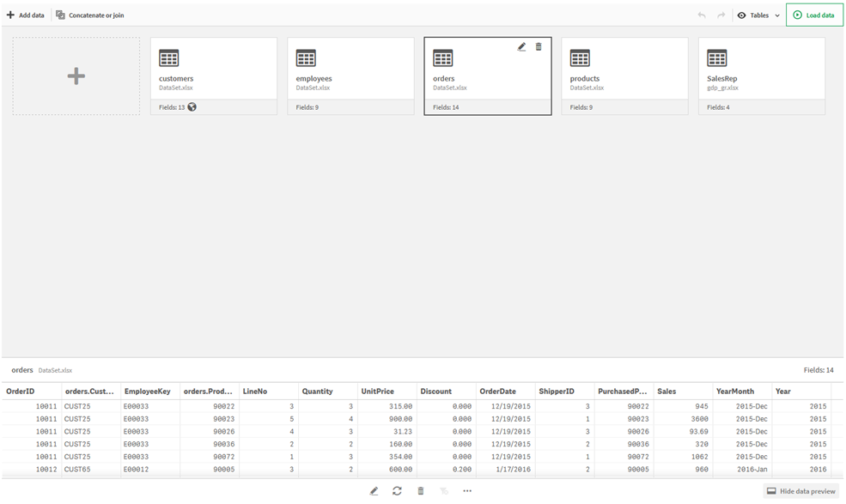Image resolution: width=846 pixels, height=504 pixels.
Task: Refresh the preview with the reload icon
Action: 397,490
